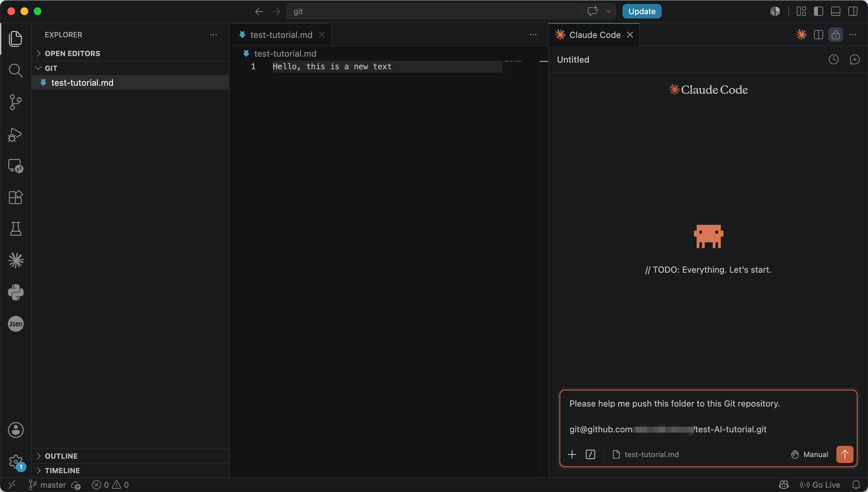Open the errors and warnings panel

pyautogui.click(x=110, y=485)
